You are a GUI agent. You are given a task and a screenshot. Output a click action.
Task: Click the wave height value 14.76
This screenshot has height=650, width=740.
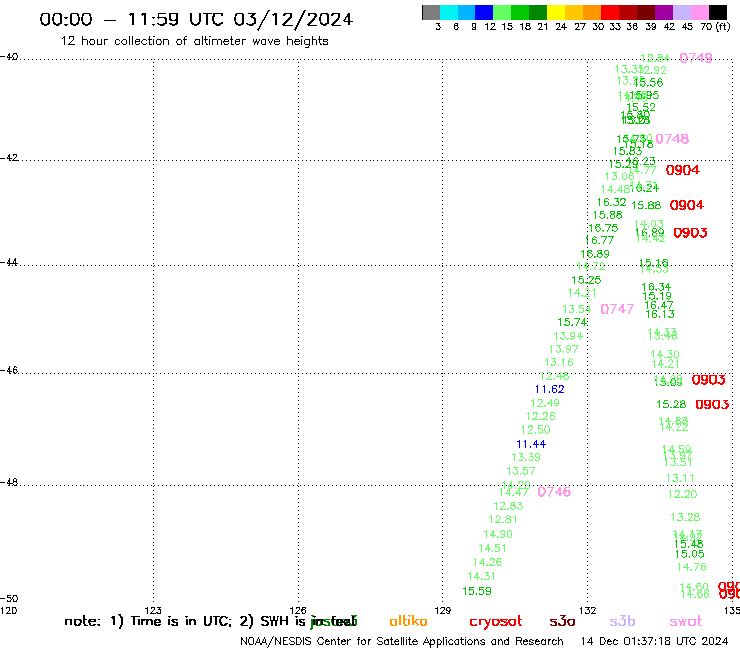point(691,567)
